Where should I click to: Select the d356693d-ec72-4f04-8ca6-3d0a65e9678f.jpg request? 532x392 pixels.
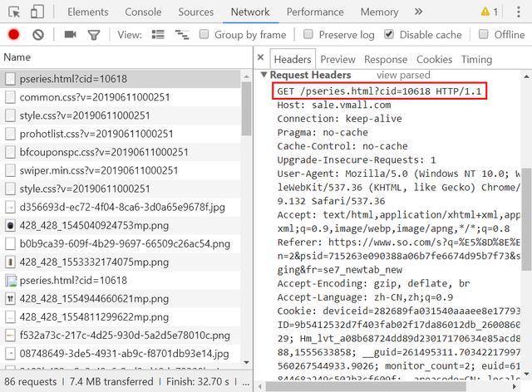pyautogui.click(x=121, y=207)
